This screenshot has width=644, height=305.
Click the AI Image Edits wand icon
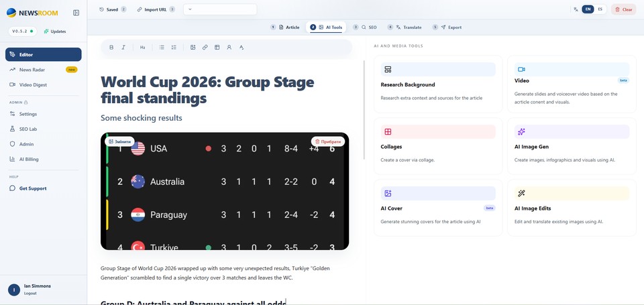522,193
